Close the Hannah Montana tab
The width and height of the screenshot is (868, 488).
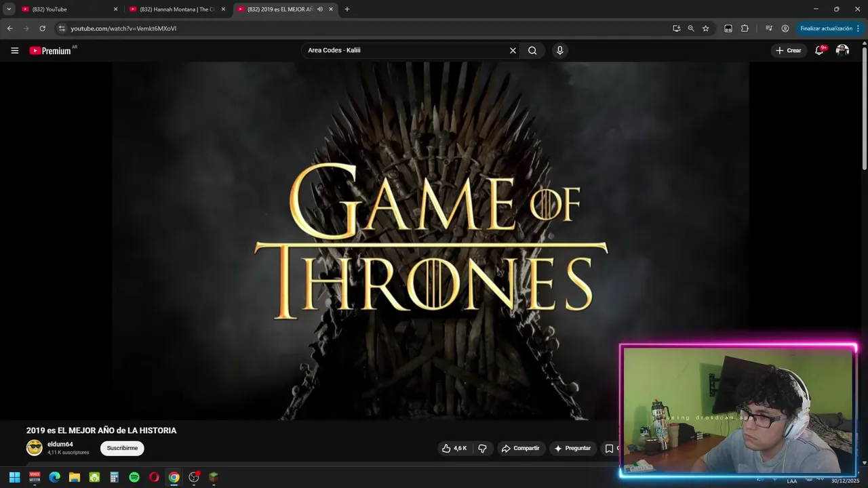point(223,9)
